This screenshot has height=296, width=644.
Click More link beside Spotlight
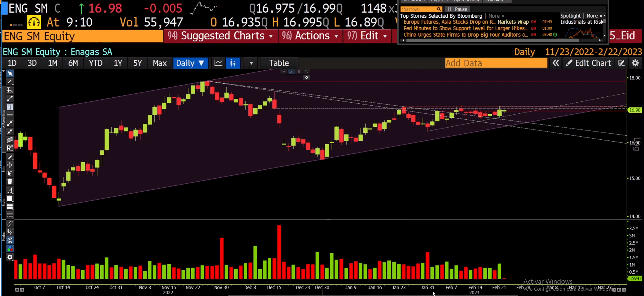595,16
